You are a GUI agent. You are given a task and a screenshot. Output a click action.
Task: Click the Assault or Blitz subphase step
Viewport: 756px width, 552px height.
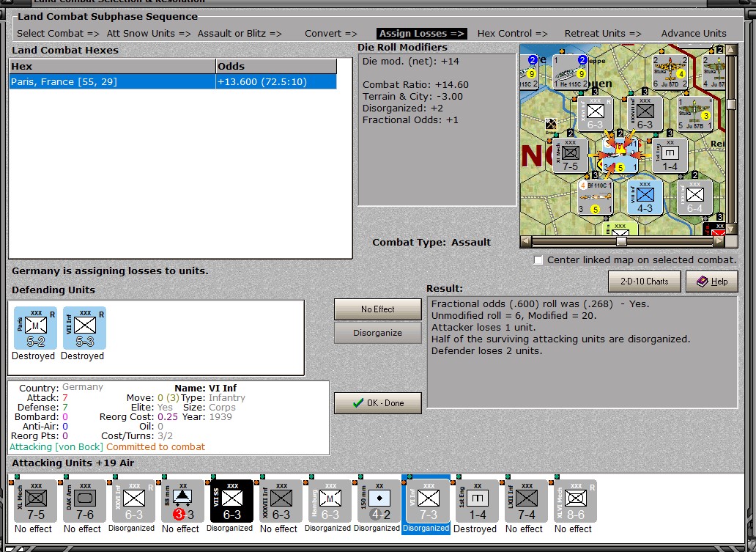click(240, 33)
